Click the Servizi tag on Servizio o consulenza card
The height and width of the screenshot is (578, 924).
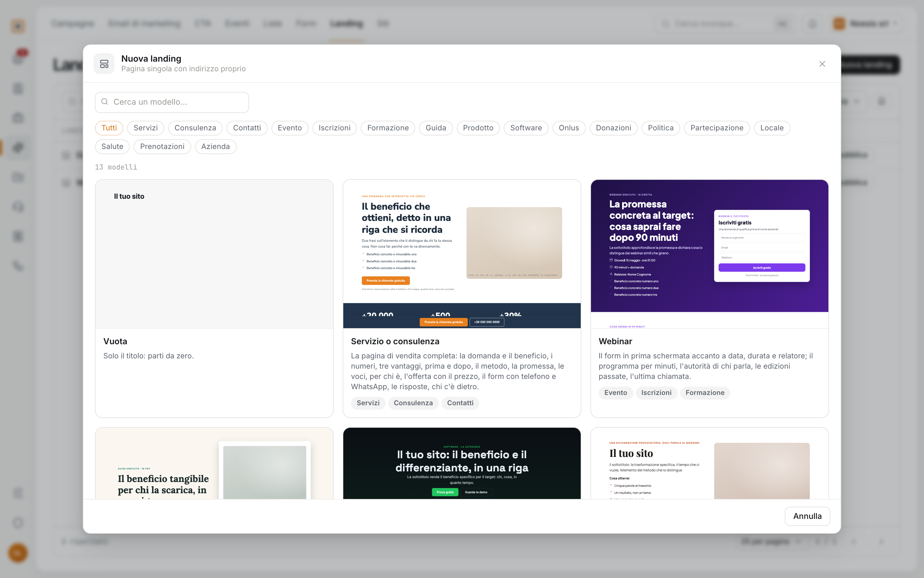tap(368, 403)
